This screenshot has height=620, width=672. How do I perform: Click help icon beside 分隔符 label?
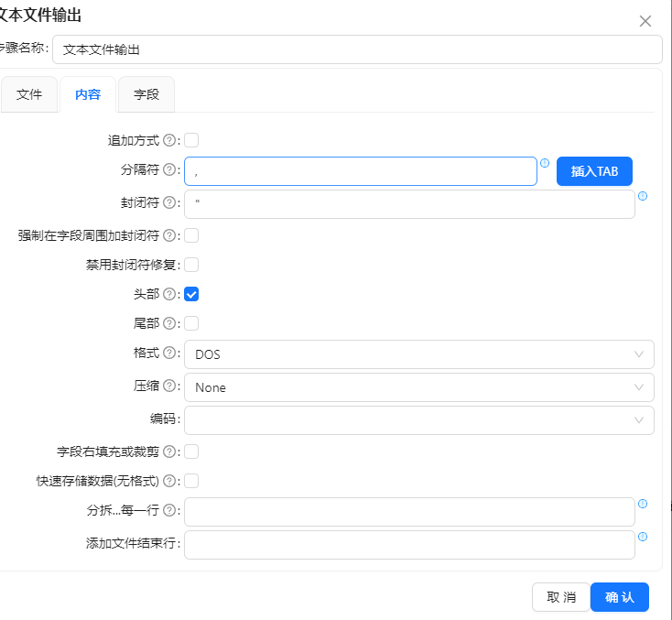tap(168, 170)
